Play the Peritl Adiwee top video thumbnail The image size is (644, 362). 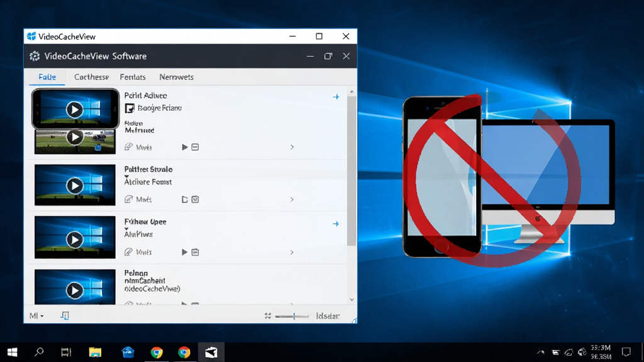coord(74,109)
